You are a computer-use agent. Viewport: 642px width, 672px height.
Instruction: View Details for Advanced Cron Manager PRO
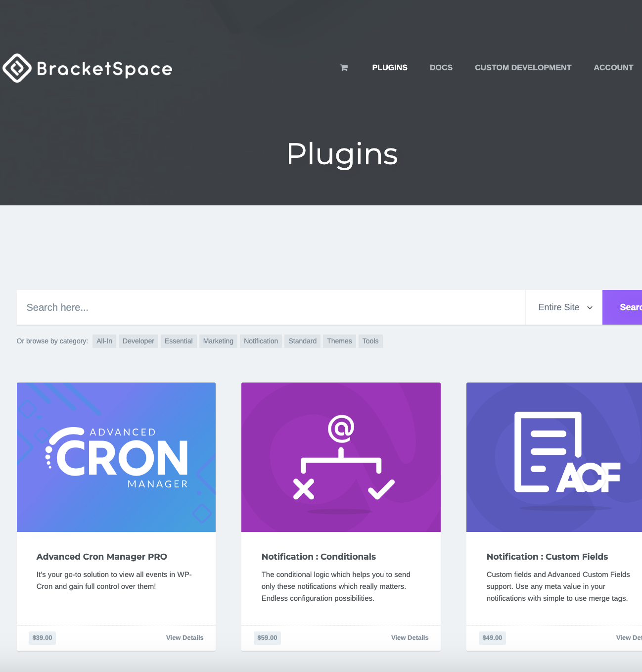pos(184,637)
